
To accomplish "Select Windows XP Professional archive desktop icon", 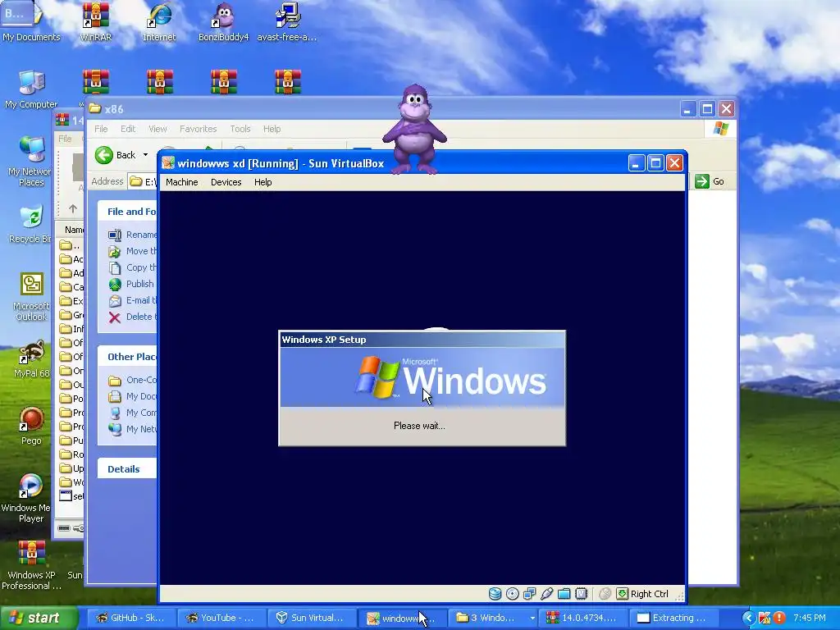I will 31,565.
